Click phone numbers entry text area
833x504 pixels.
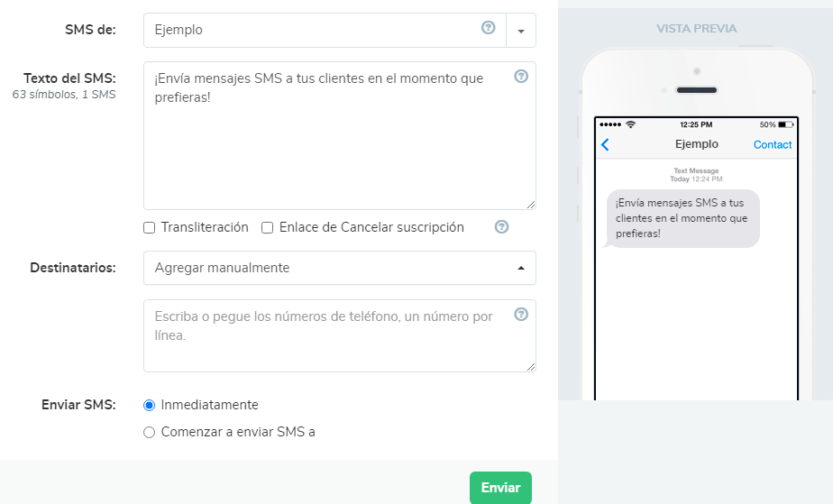pos(340,335)
